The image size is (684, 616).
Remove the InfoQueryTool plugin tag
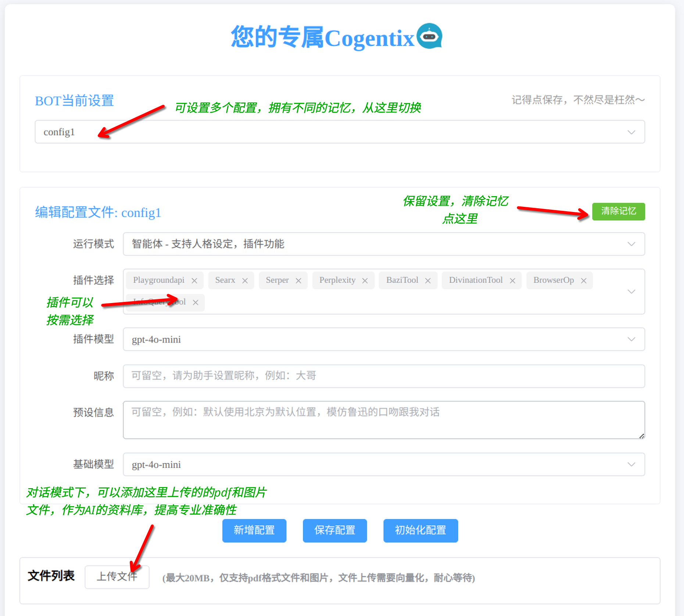click(x=196, y=302)
